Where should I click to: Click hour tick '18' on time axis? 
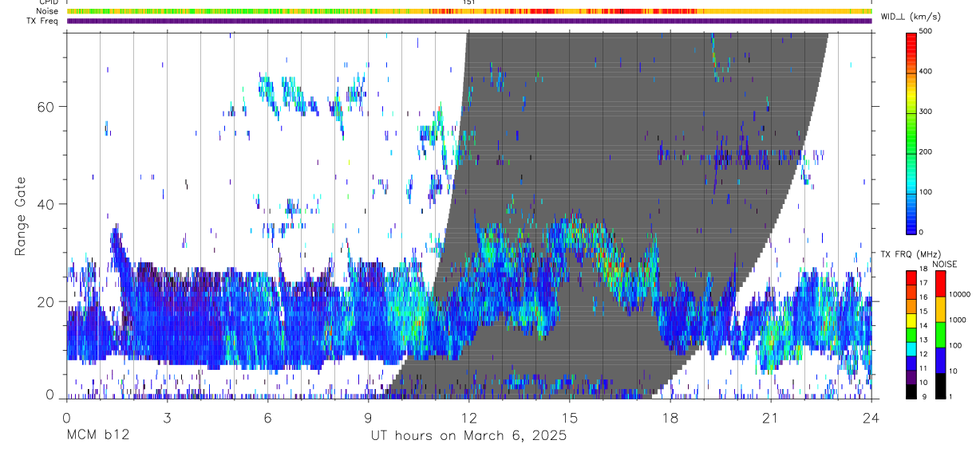coord(670,418)
